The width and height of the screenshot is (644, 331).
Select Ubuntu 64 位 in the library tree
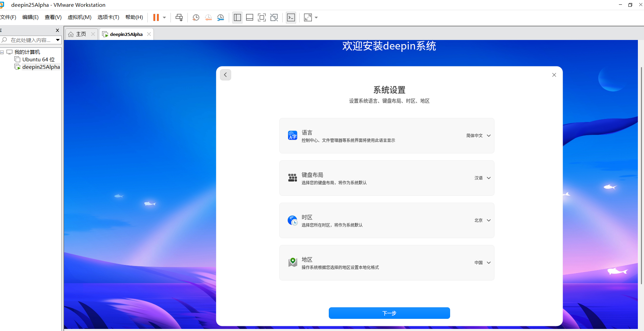point(38,60)
